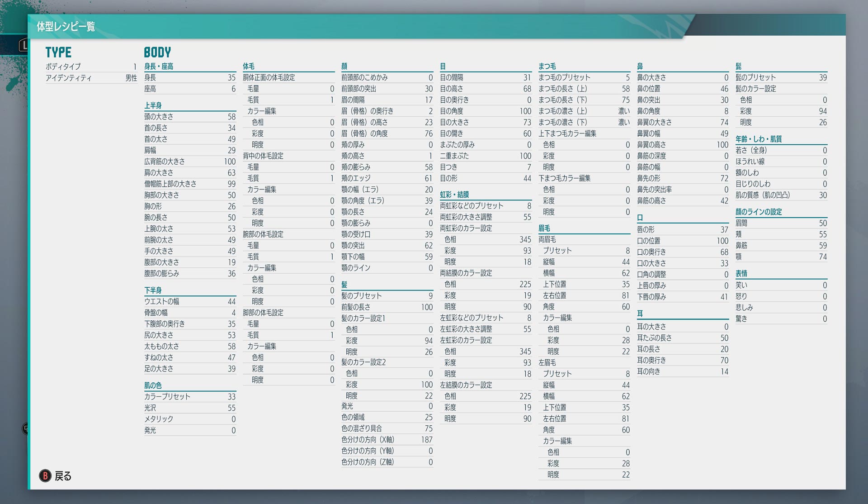Select まつ毛の濃さ（上） 濃い value
868x504 pixels.
(623, 111)
